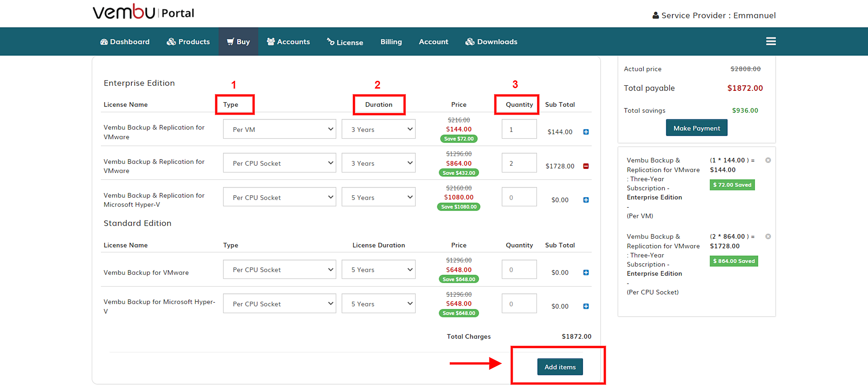Add the Per VM VMware license with plus icon
The height and width of the screenshot is (389, 868).
(x=586, y=132)
